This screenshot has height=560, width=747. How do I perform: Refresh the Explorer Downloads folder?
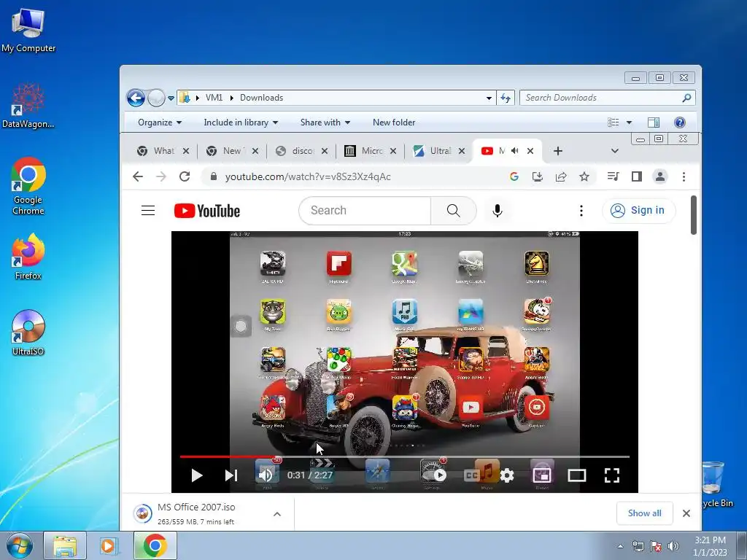(x=506, y=98)
